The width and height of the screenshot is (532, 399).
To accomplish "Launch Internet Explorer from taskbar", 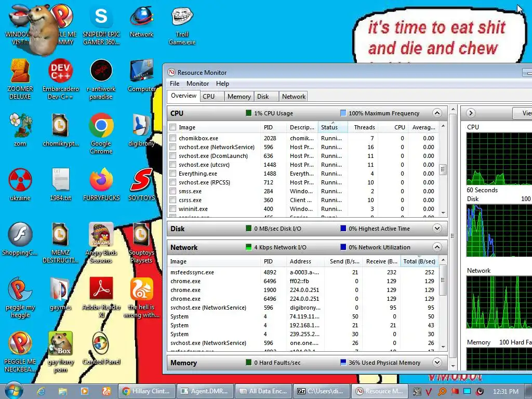I will click(41, 391).
